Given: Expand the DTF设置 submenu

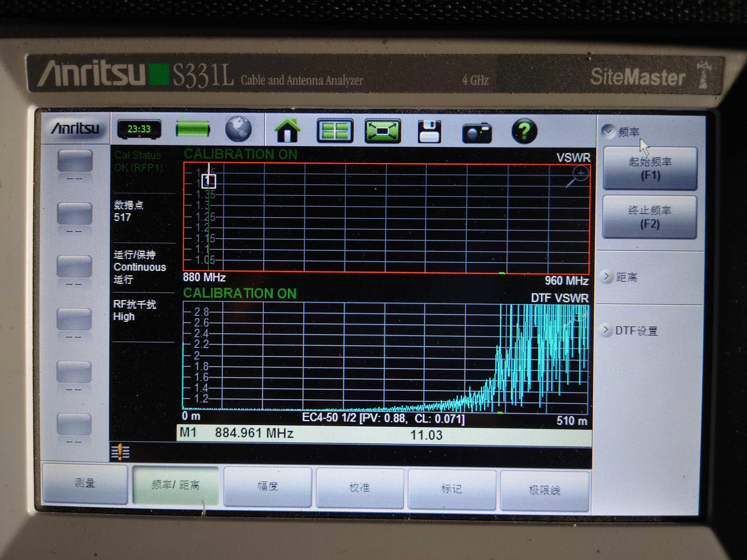Looking at the screenshot, I should (606, 330).
